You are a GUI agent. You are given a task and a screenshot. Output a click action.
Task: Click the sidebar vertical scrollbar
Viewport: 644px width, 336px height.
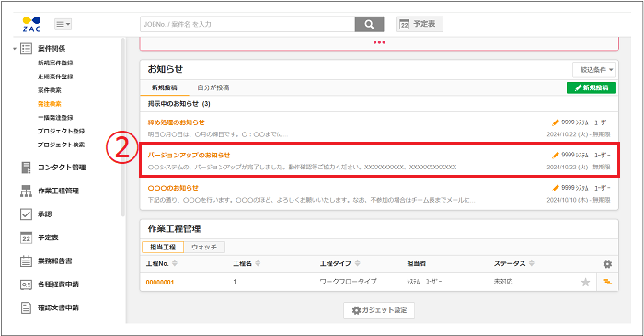tap(122, 127)
